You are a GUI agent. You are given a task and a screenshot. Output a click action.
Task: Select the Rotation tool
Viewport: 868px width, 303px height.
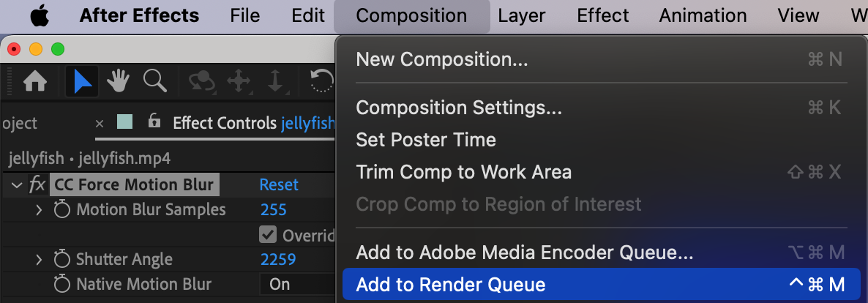point(322,82)
